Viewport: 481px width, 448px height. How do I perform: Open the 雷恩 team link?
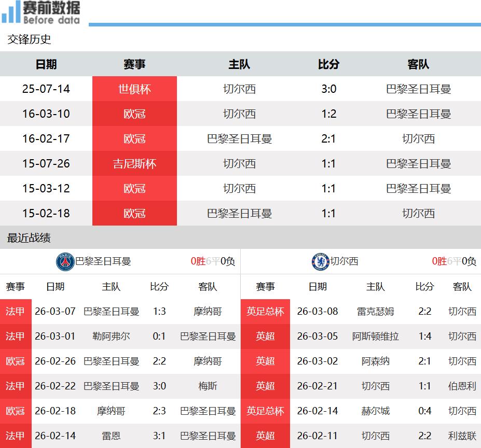111,436
